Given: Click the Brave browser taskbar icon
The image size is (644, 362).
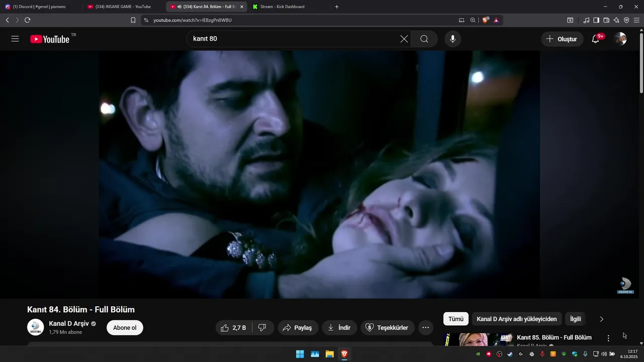Looking at the screenshot, I should [x=344, y=354].
